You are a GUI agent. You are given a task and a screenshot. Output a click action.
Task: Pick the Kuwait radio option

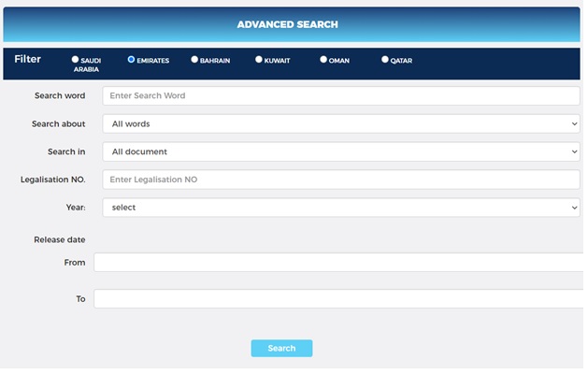[259, 60]
